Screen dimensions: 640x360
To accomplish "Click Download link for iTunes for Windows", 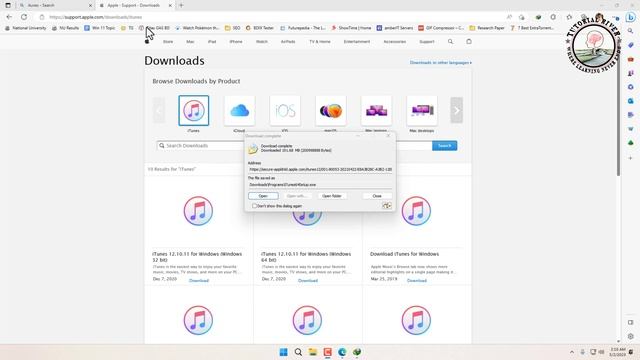I will (x=417, y=280).
